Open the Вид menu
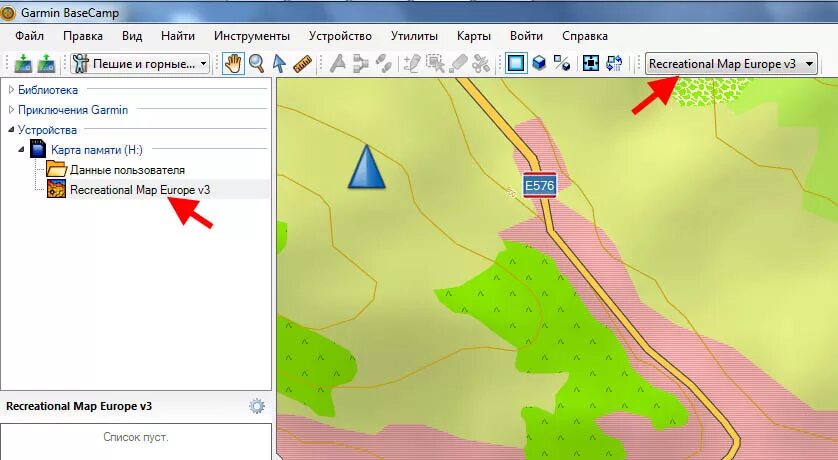The height and width of the screenshot is (460, 838). (x=132, y=36)
